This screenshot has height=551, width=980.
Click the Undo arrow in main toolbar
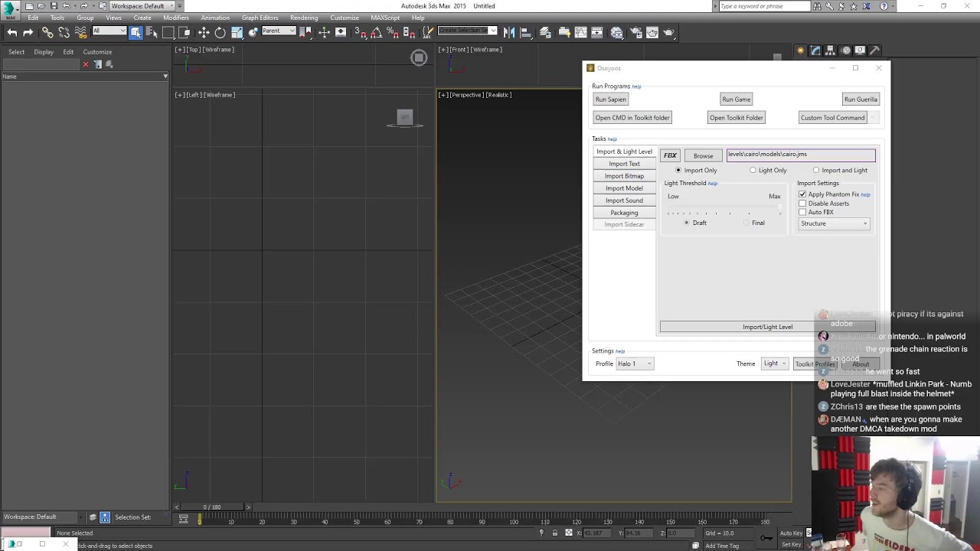coord(11,32)
